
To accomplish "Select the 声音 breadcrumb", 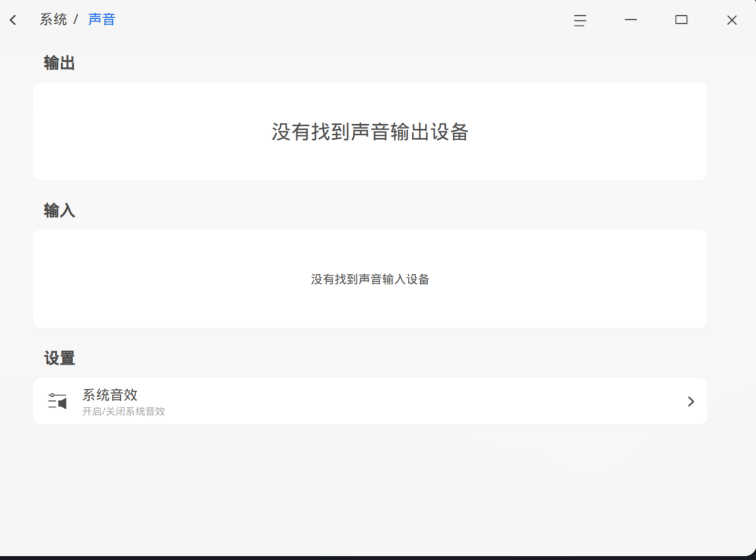I will click(102, 20).
